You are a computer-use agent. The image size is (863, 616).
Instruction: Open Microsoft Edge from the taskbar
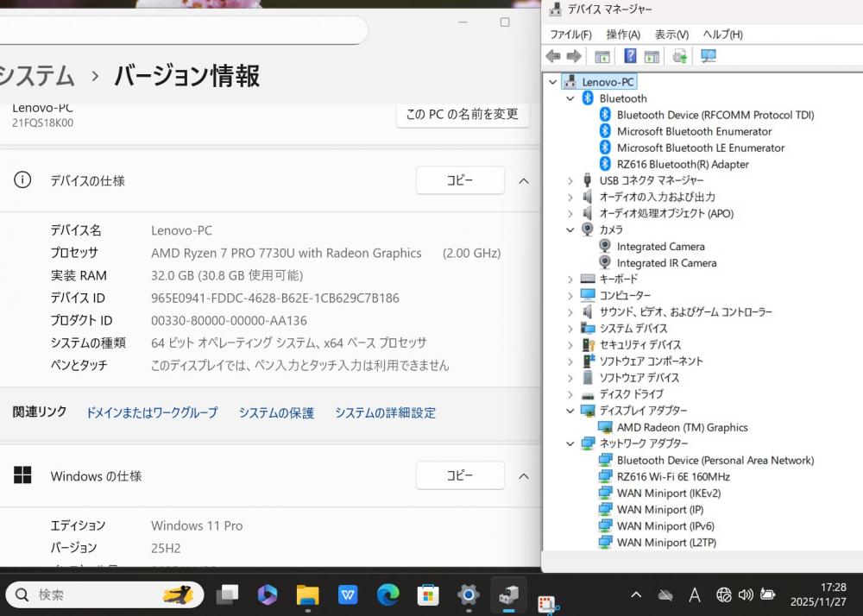pos(388,594)
